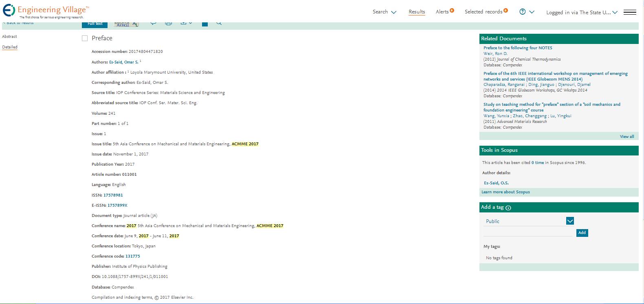Expand the Logged in via account menu
Screen dimensions: 644x304
tap(582, 13)
